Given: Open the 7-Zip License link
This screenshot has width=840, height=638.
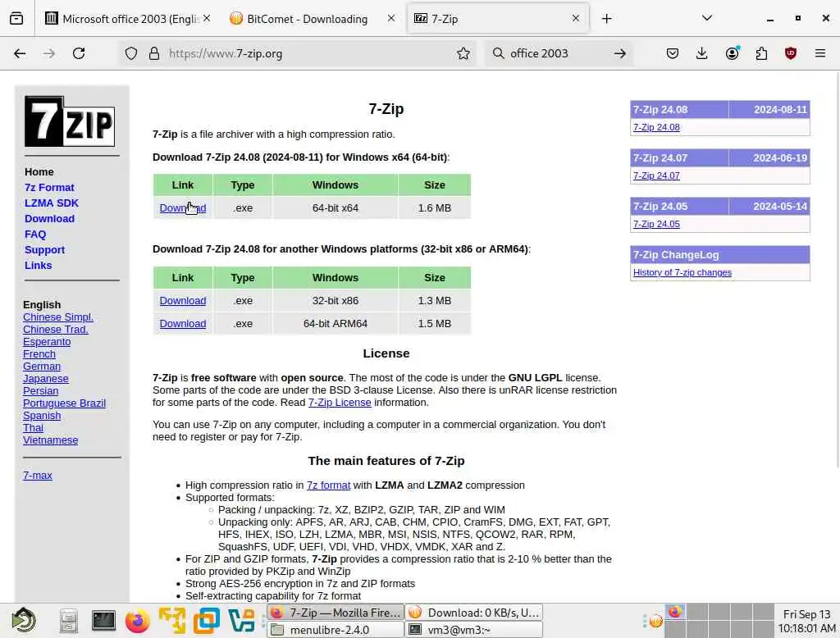Looking at the screenshot, I should click(340, 403).
